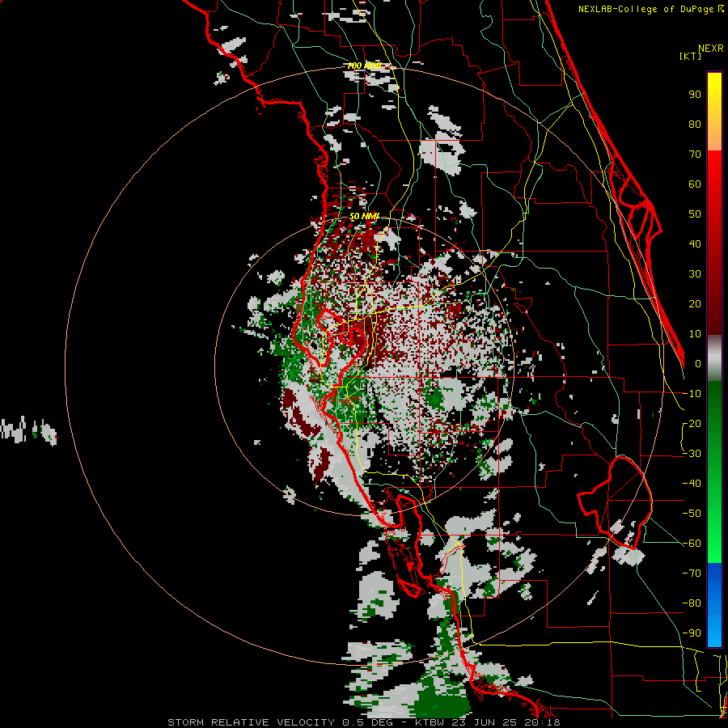Click the 20 value on the velocity scale

[695, 303]
